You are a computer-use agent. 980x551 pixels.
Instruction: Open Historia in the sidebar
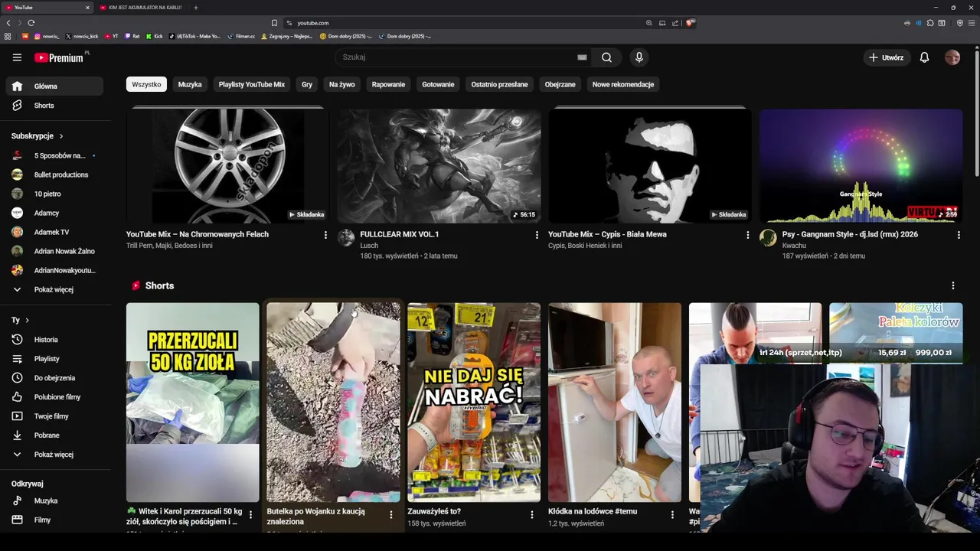[54, 340]
